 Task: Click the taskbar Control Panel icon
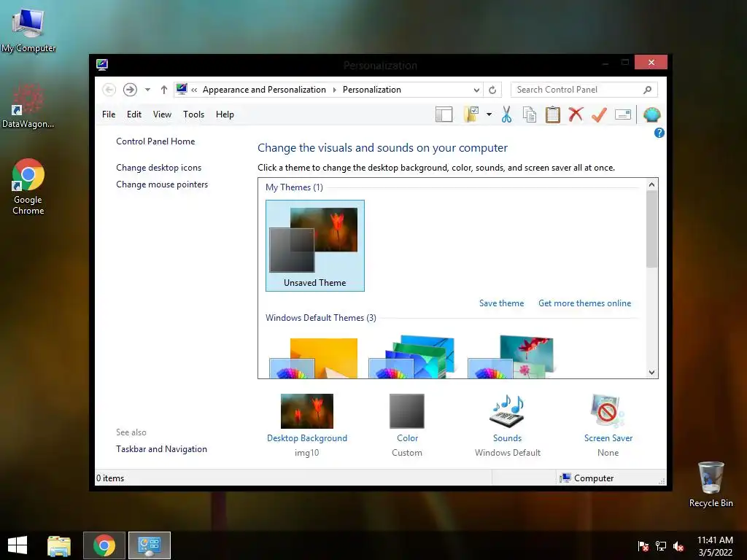tap(150, 545)
